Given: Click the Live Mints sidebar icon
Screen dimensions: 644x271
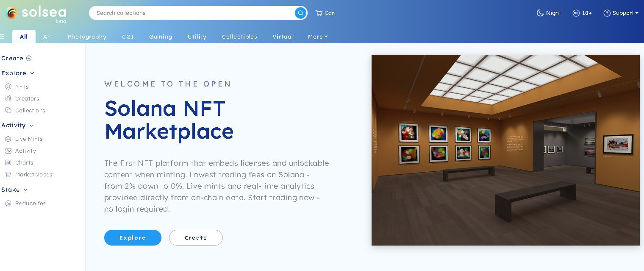Looking at the screenshot, I should point(8,139).
